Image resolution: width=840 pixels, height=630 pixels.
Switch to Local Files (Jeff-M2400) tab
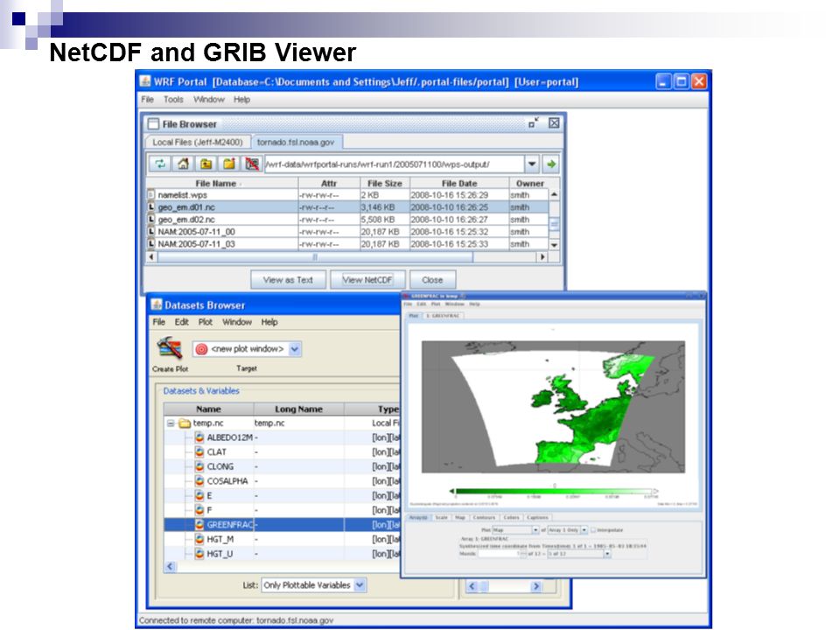197,142
